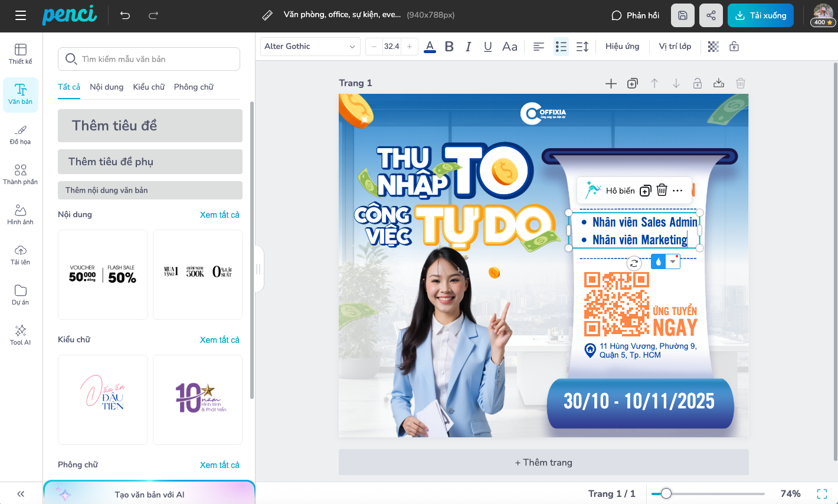
Task: Open the Đồ họa graphics panel
Action: pyautogui.click(x=21, y=135)
